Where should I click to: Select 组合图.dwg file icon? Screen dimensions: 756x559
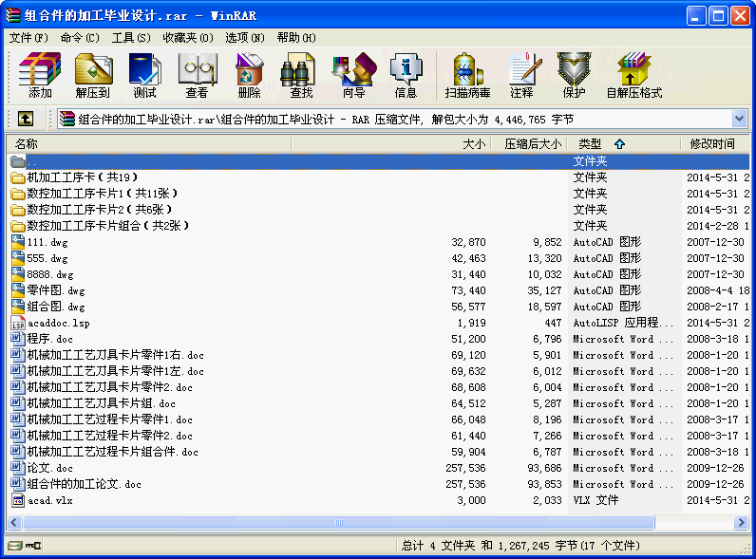pos(18,307)
